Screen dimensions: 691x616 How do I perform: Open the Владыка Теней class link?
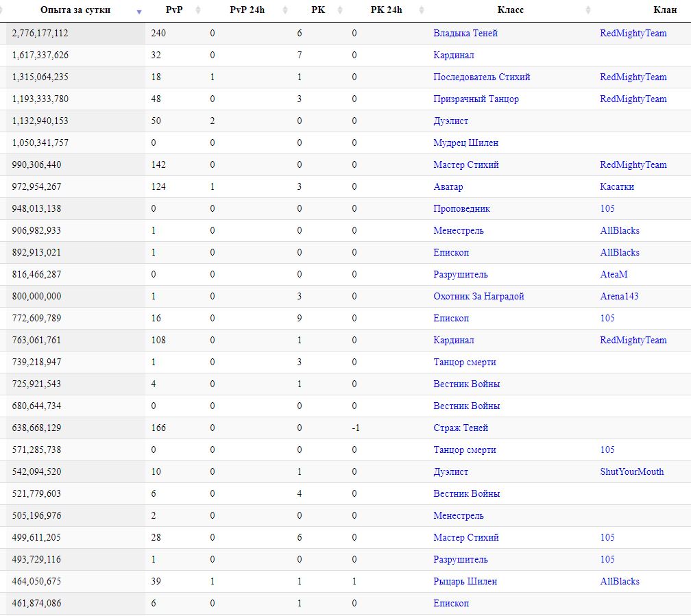[465, 33]
